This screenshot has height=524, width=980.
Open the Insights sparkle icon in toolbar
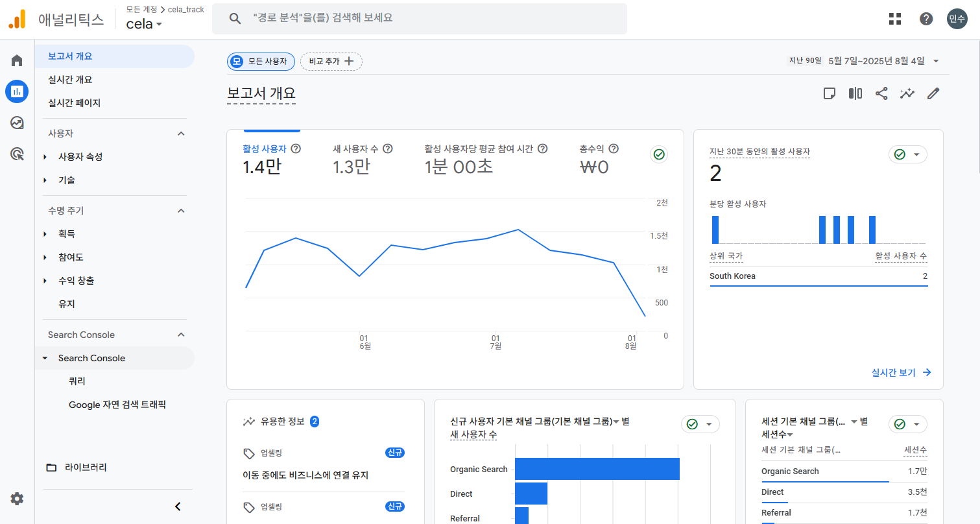tap(907, 93)
